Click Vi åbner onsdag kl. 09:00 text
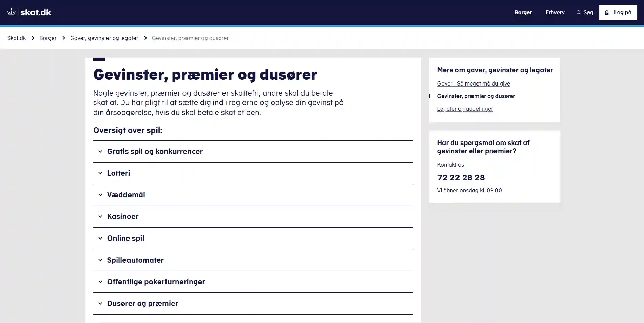644x323 pixels. pos(469,190)
